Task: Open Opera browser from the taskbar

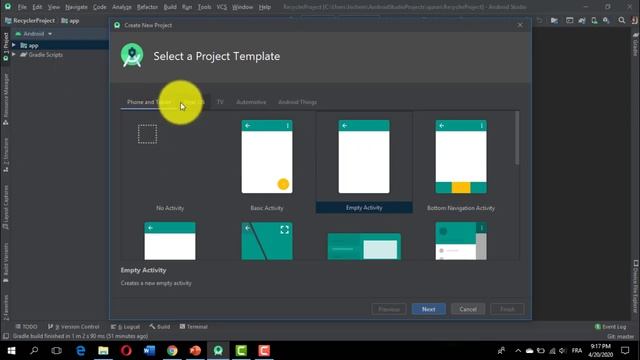Action: point(126,351)
